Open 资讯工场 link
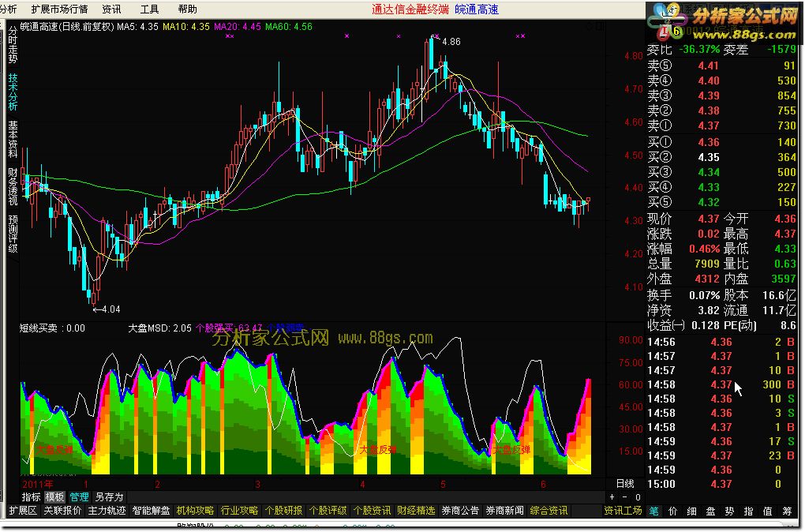The image size is (805, 532). pos(623,511)
